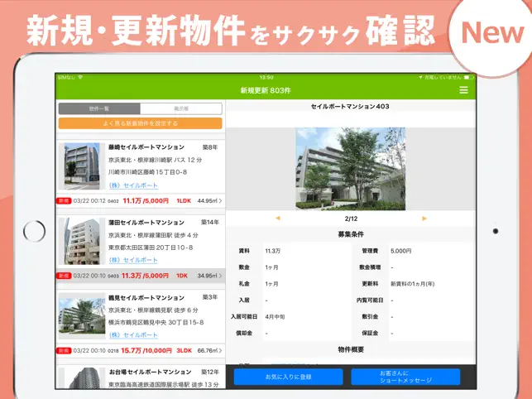Click the Wi-Fi status icon
532x399 pixels.
[x=80, y=78]
